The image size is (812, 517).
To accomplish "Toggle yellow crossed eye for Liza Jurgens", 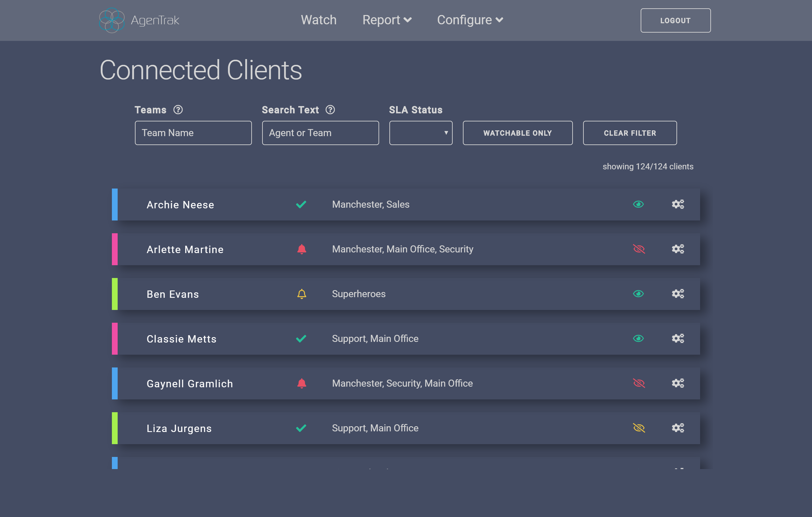I will pyautogui.click(x=639, y=428).
